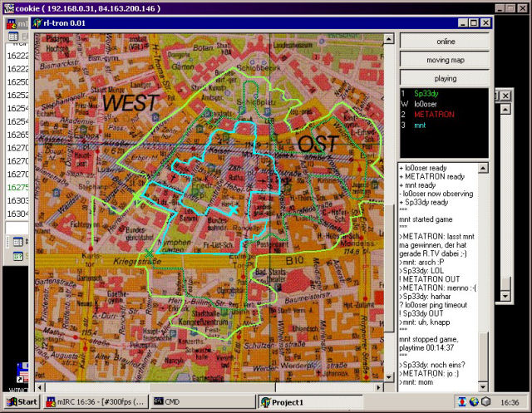Click the mIRC toolbar grid icon
Viewport: 532px width, 413px height.
tap(13, 36)
